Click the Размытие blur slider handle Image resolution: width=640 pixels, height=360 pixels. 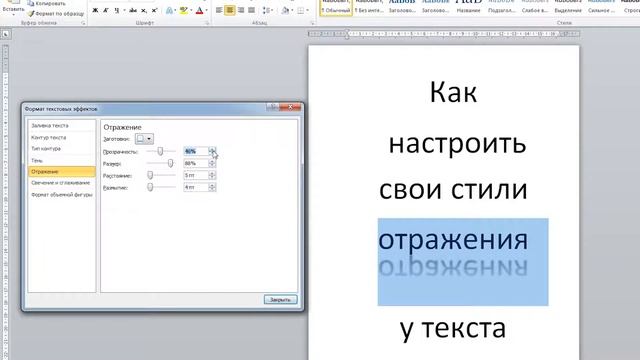150,187
